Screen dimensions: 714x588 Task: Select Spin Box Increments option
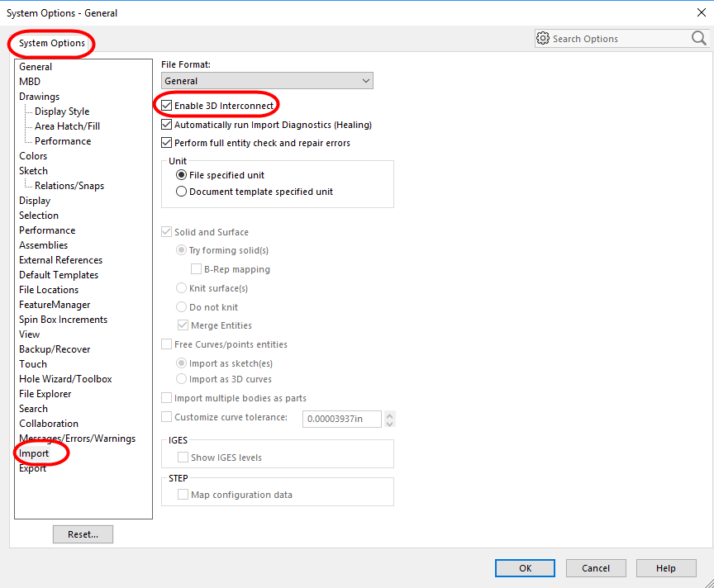click(64, 320)
